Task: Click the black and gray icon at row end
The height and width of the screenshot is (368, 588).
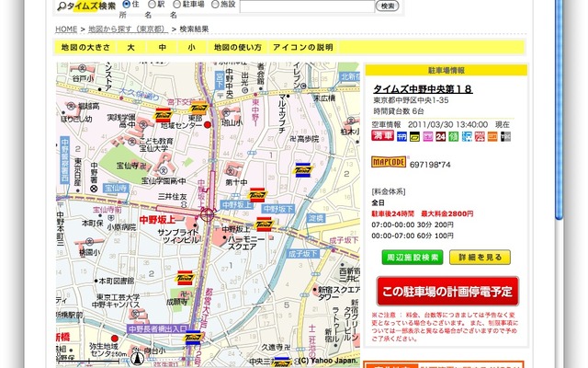Action: 505,136
